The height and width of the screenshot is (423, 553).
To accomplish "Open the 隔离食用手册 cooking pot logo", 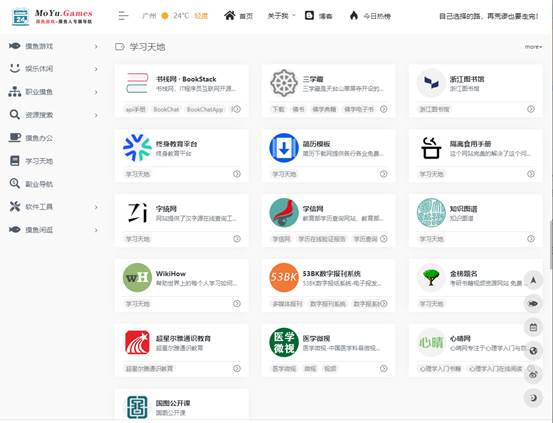I will tap(431, 148).
